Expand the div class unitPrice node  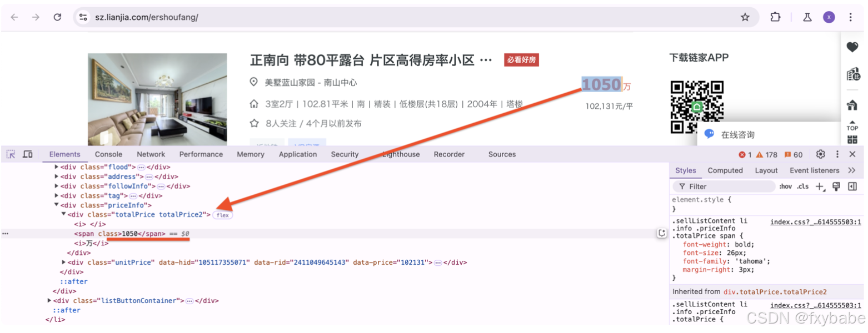pyautogui.click(x=63, y=263)
